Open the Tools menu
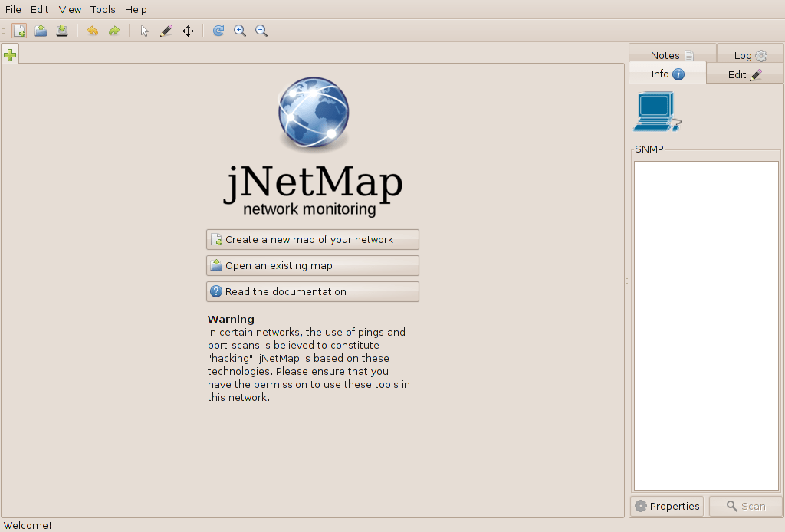This screenshot has height=532, width=785. point(103,9)
